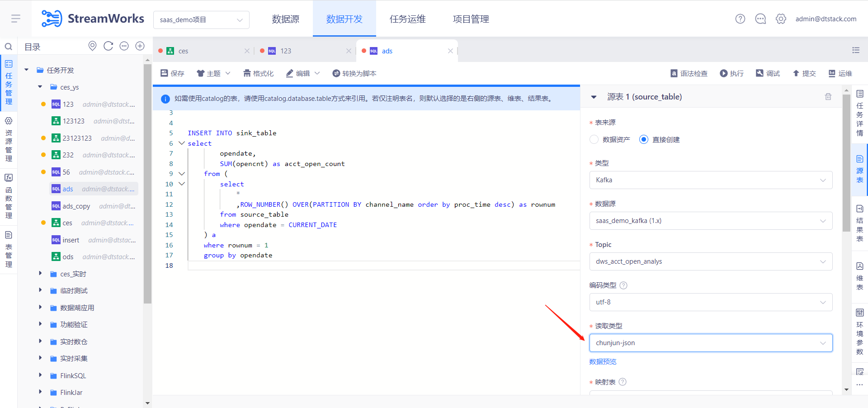This screenshot has width=868, height=408.
Task: Click the add plus icon in directory header
Action: click(x=140, y=46)
